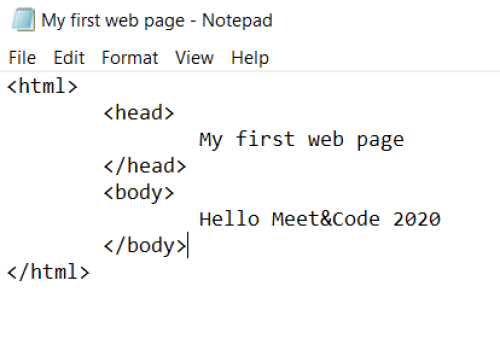Viewport: 500px width, 362px height.
Task: Click the window title 'My first web page - Notepad'
Action: 157,21
